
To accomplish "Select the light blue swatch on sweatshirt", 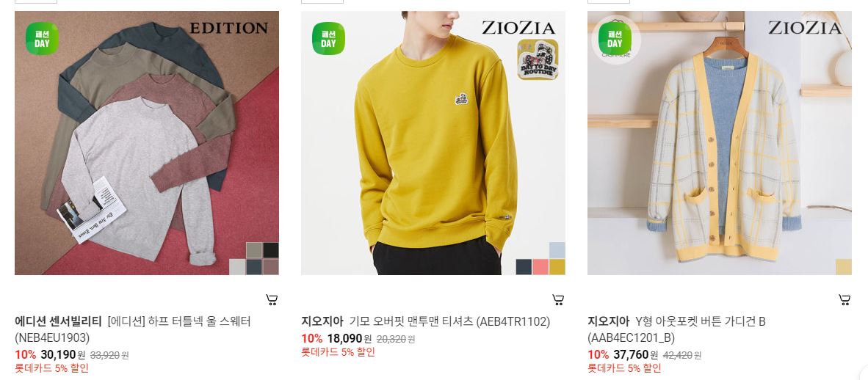I will [x=557, y=250].
